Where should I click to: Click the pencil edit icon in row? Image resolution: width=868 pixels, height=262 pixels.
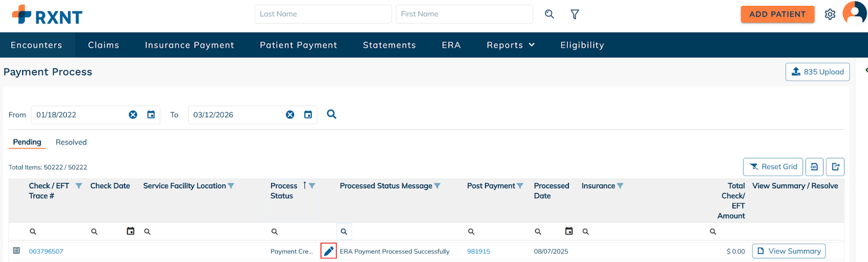(328, 251)
